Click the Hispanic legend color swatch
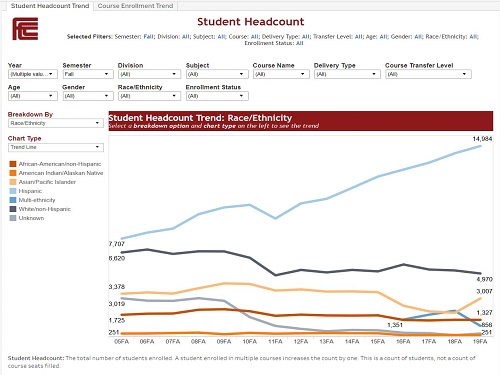The height and width of the screenshot is (375, 500). [x=13, y=191]
